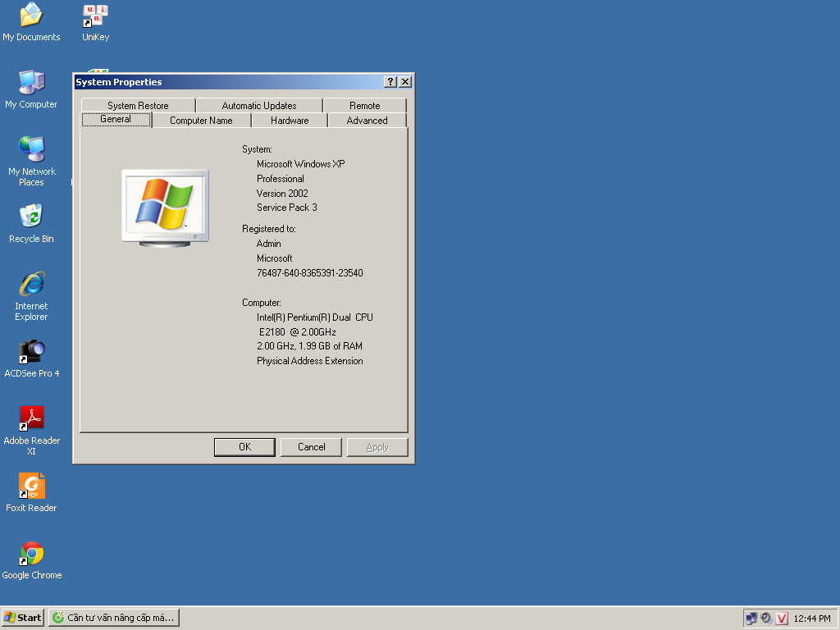Select the ACDSee Pro 4 shortcut
This screenshot has width=840, height=630.
click(x=31, y=358)
